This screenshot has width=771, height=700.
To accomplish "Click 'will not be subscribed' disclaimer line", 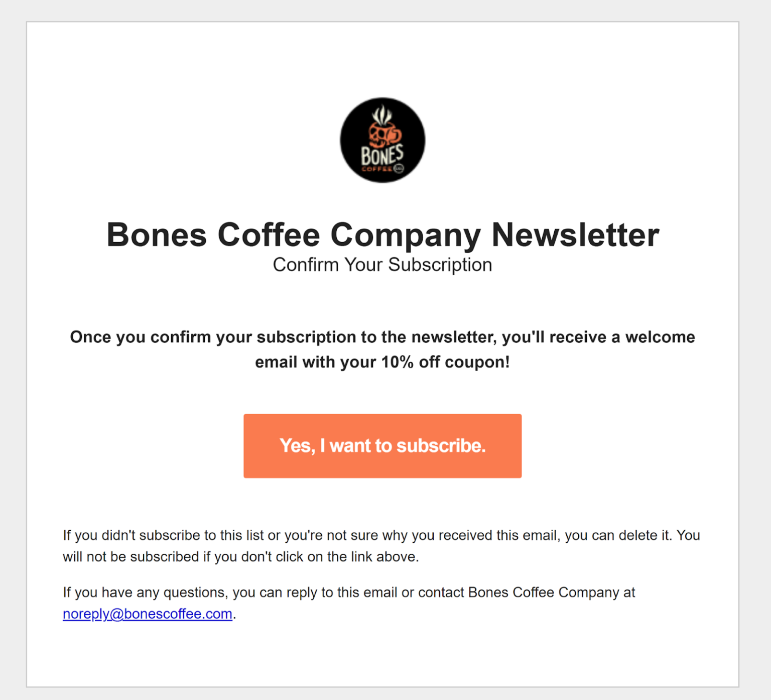I will (241, 557).
